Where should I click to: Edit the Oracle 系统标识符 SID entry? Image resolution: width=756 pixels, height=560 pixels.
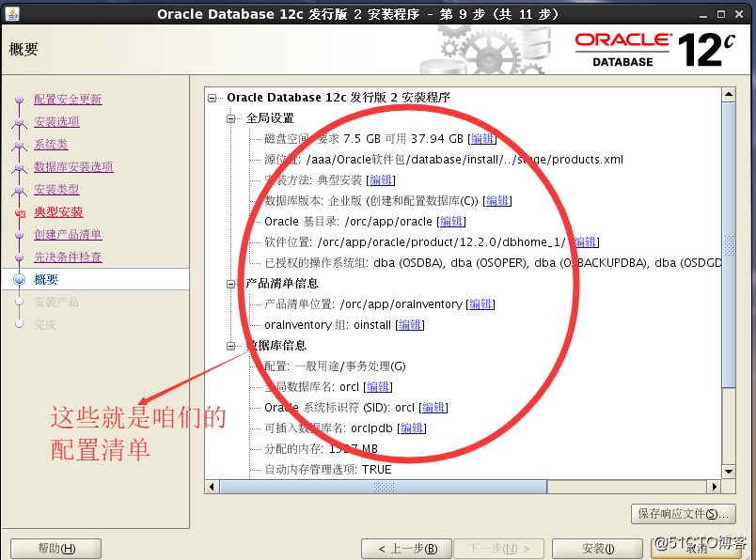tap(433, 408)
